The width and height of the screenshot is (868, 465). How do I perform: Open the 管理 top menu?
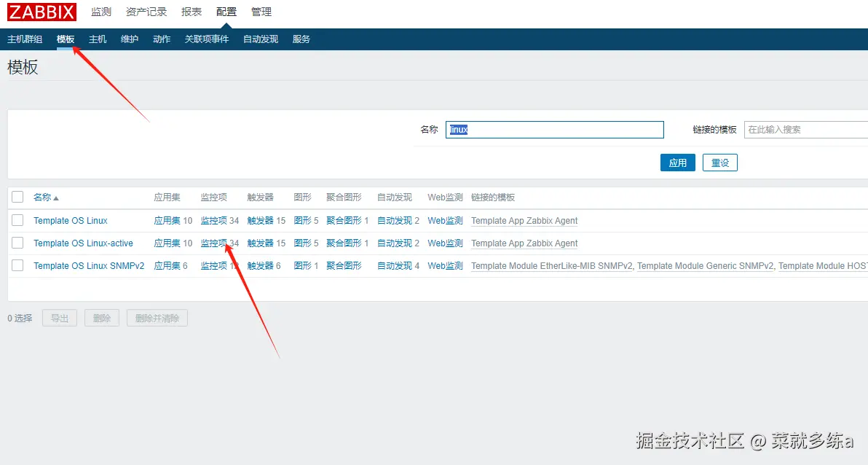(261, 12)
